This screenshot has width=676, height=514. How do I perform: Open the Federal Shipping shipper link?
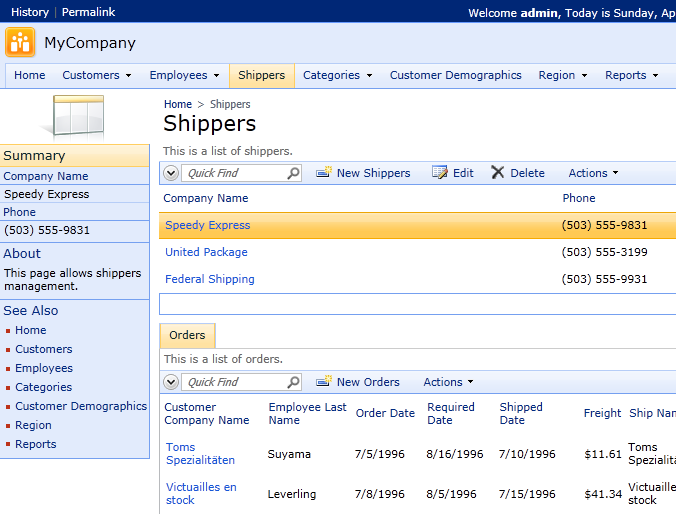point(210,279)
